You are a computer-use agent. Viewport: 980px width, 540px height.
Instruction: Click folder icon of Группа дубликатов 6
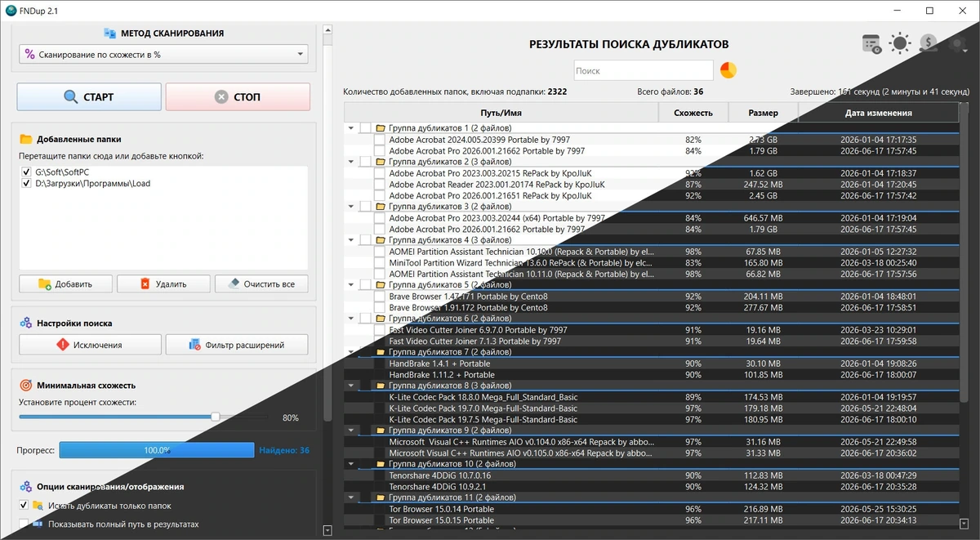point(380,318)
